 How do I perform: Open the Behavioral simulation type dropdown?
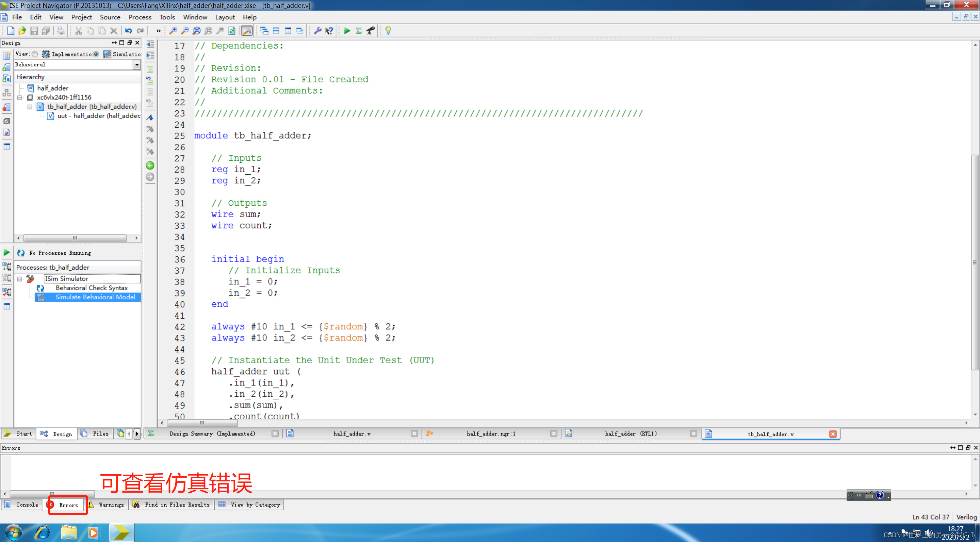[136, 65]
